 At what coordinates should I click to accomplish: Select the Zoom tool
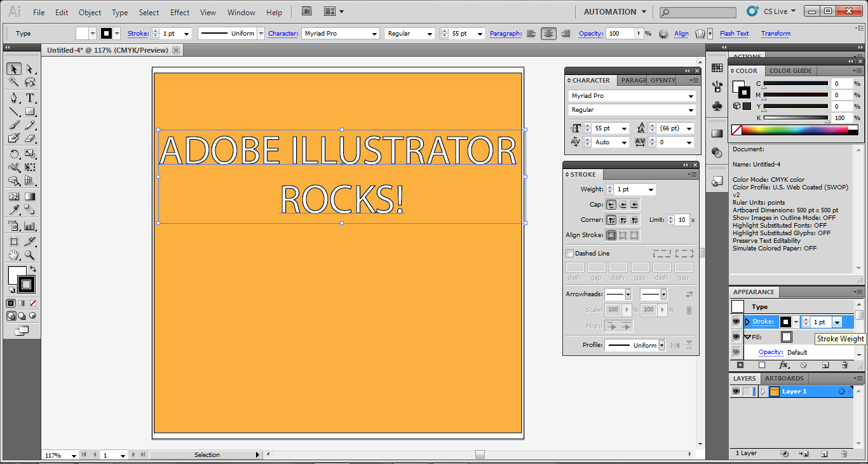[30, 256]
